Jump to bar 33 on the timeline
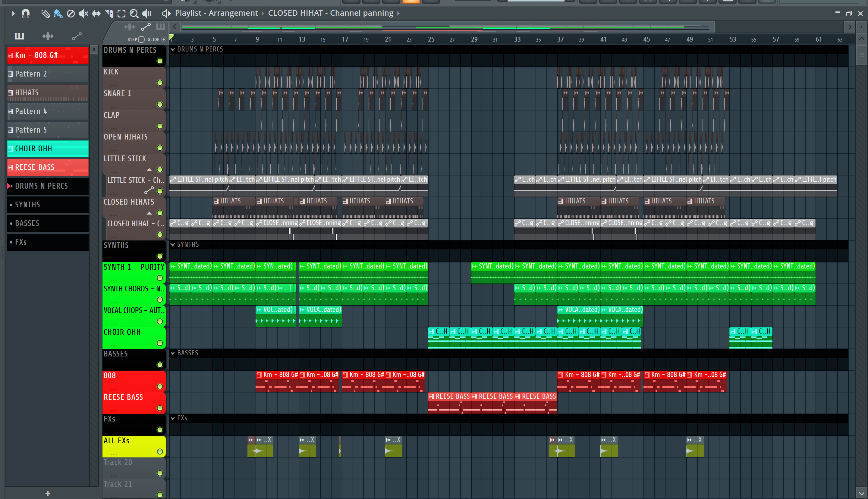This screenshot has width=868, height=499. (517, 39)
